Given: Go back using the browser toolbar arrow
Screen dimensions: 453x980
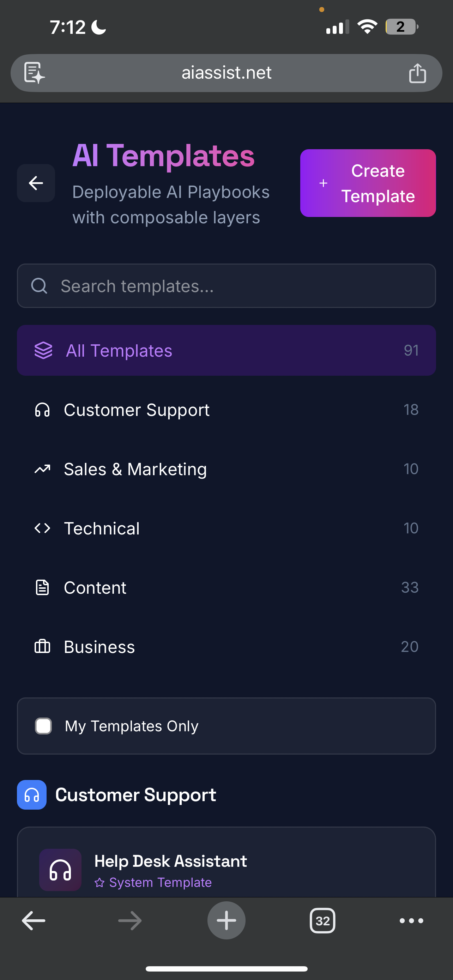Looking at the screenshot, I should (34, 921).
